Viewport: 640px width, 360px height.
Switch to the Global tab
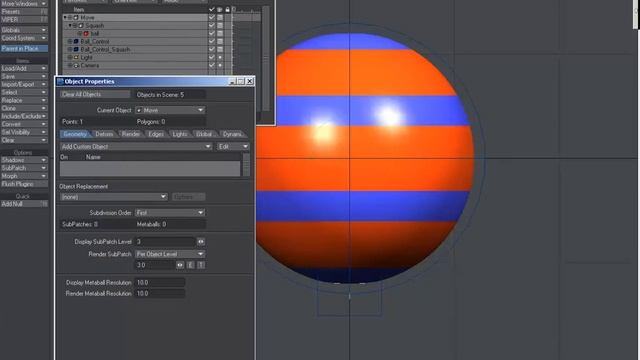204,134
